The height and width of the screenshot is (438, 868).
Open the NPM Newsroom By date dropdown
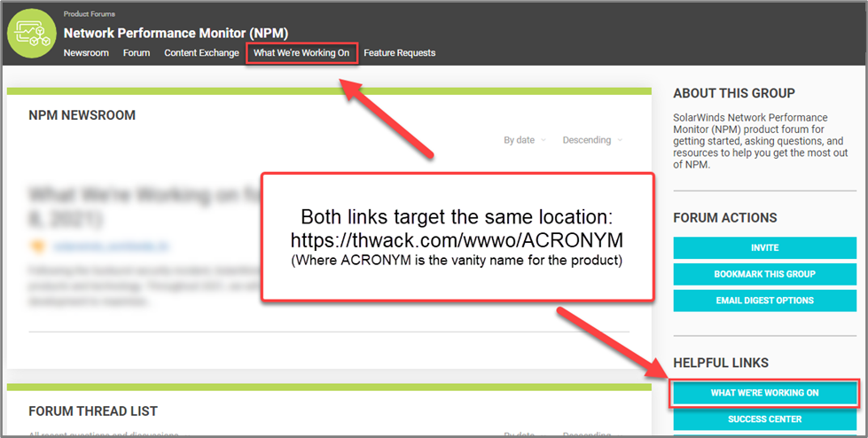pyautogui.click(x=524, y=140)
